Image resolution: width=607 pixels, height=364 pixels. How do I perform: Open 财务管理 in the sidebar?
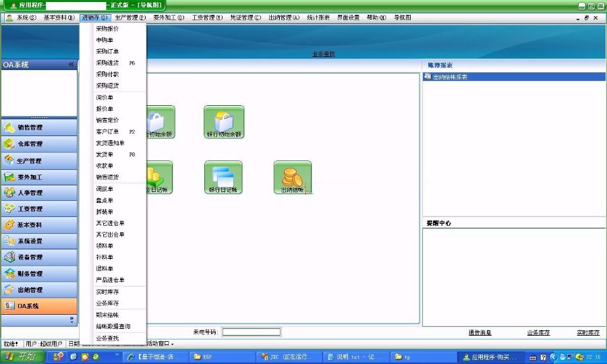tap(39, 274)
